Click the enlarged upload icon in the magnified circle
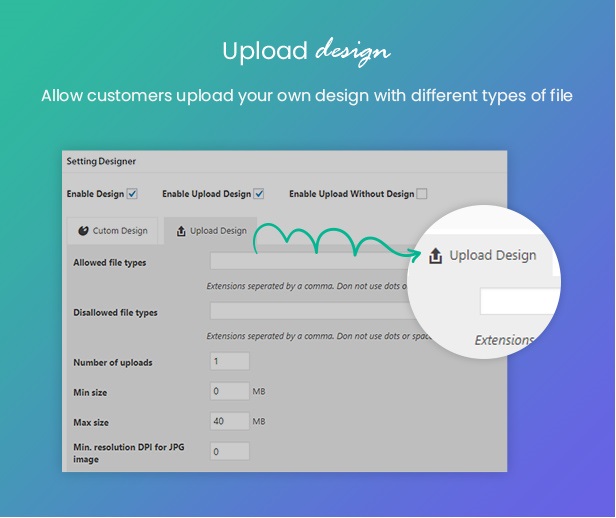The height and width of the screenshot is (518, 616). [x=435, y=256]
